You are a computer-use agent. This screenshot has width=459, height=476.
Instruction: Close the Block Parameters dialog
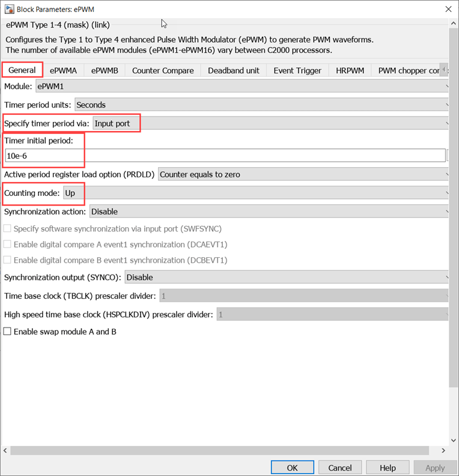point(448,9)
